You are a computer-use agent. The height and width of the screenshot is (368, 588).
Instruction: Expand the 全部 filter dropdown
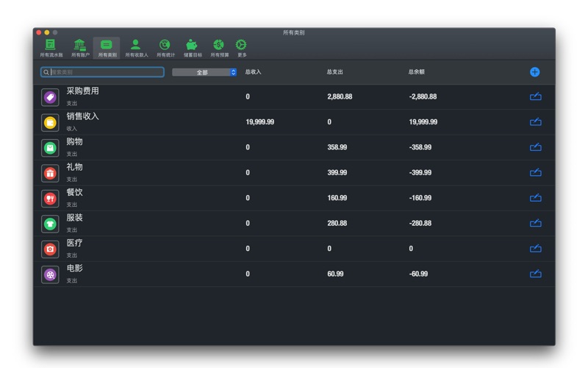(x=204, y=72)
